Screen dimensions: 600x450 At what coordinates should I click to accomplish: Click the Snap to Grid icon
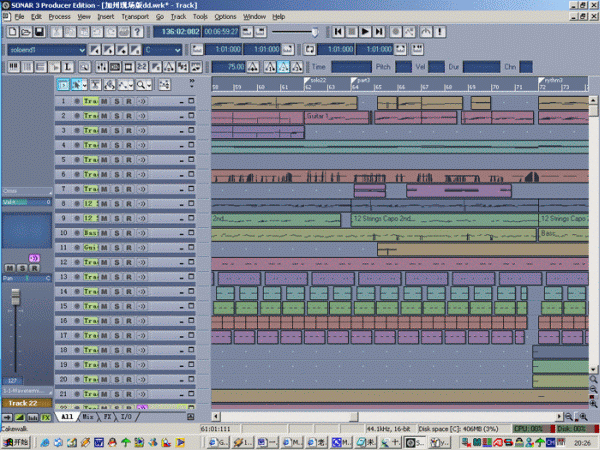(x=165, y=85)
